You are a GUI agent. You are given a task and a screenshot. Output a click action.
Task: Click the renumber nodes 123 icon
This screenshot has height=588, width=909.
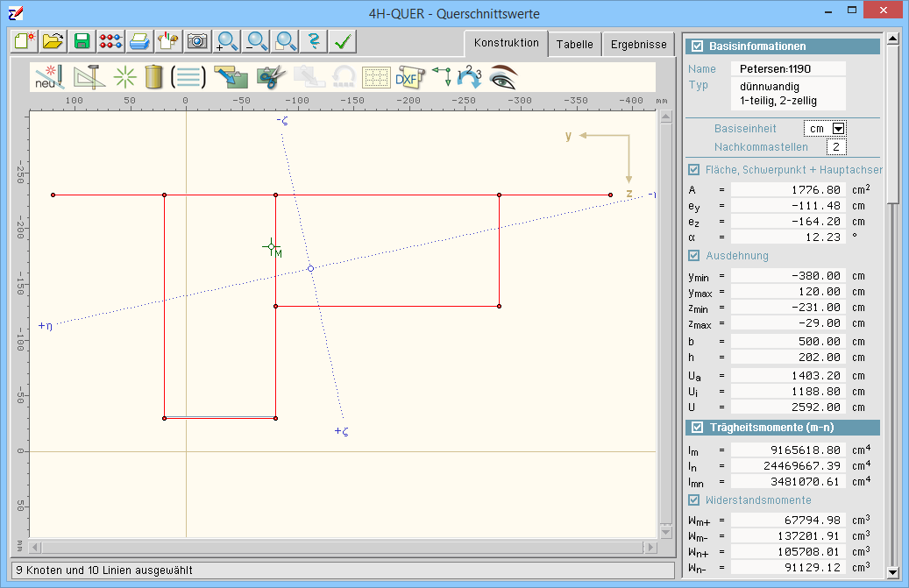pyautogui.click(x=470, y=77)
